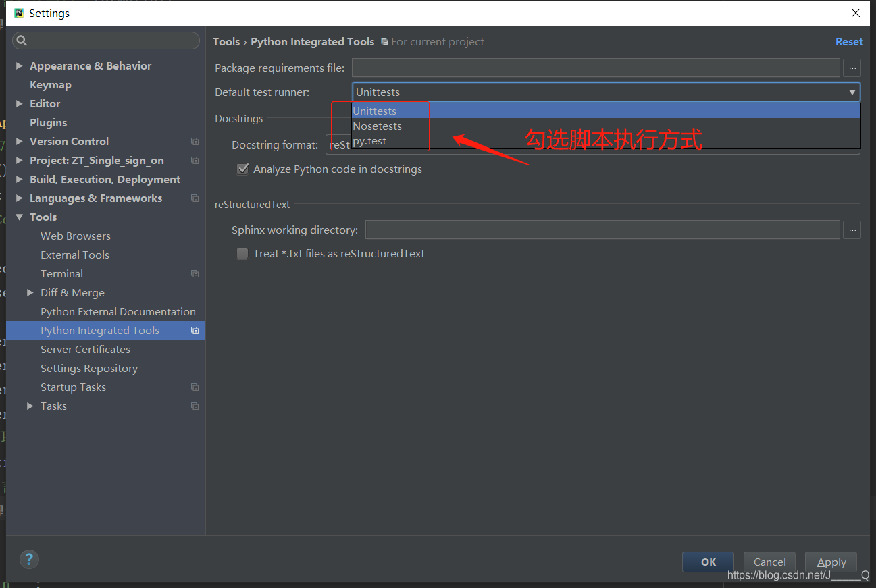
Task: Enable Treat *.txt files as reStructuredText
Action: [x=242, y=254]
